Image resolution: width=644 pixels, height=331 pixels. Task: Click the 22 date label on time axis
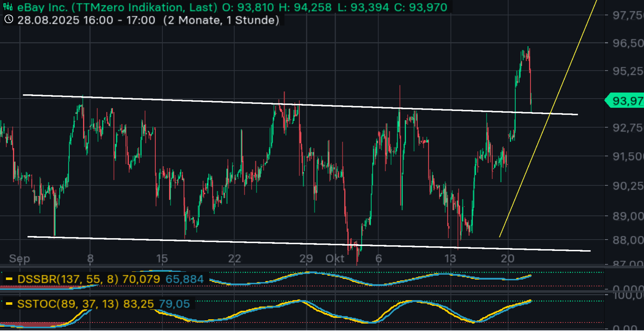click(234, 259)
